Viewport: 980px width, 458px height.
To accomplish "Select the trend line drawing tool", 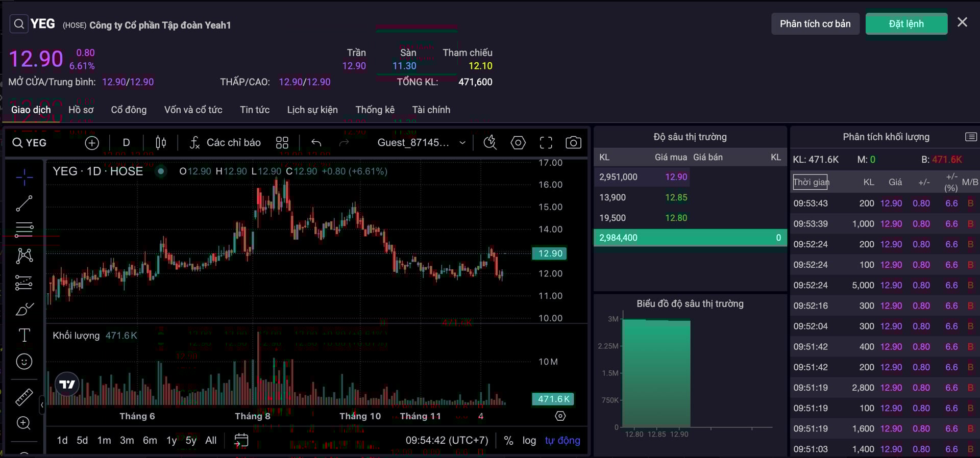I will tap(24, 203).
